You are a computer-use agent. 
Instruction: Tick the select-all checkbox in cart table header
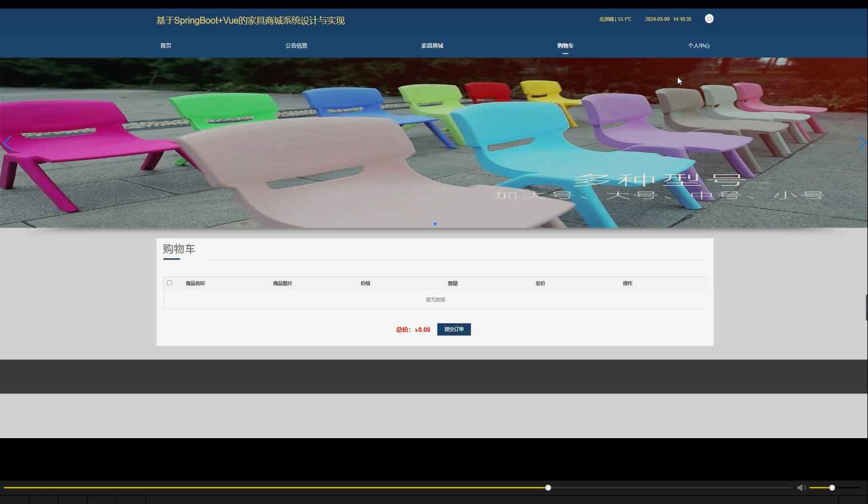tap(169, 282)
